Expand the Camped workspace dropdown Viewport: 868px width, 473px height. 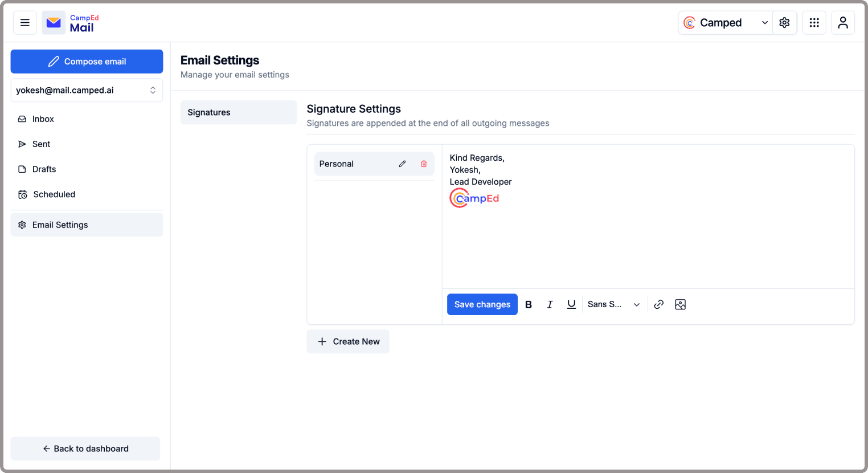(726, 23)
